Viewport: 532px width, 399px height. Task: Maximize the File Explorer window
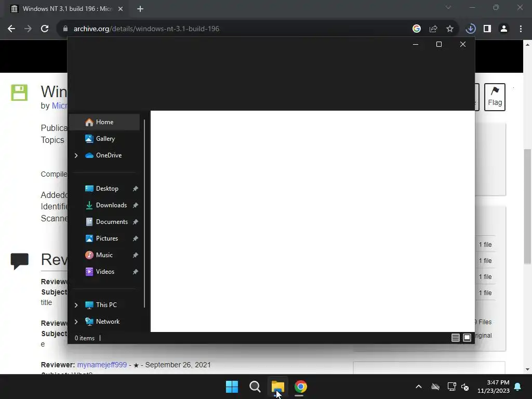439,45
